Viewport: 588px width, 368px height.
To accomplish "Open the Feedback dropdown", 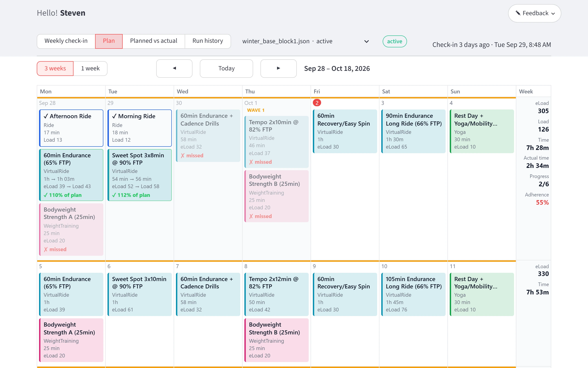I will [534, 13].
